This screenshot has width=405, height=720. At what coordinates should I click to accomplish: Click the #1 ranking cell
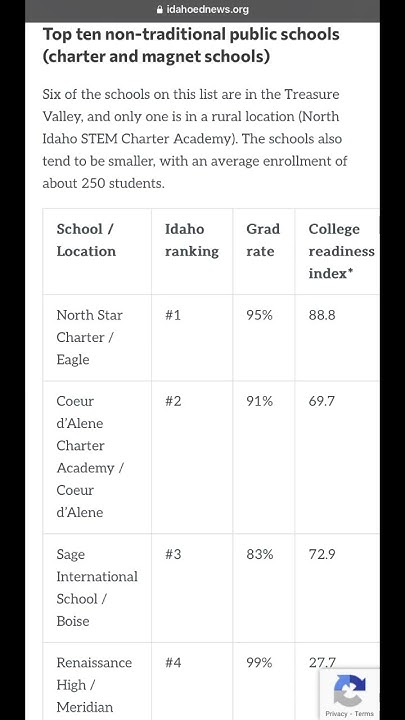pyautogui.click(x=192, y=338)
